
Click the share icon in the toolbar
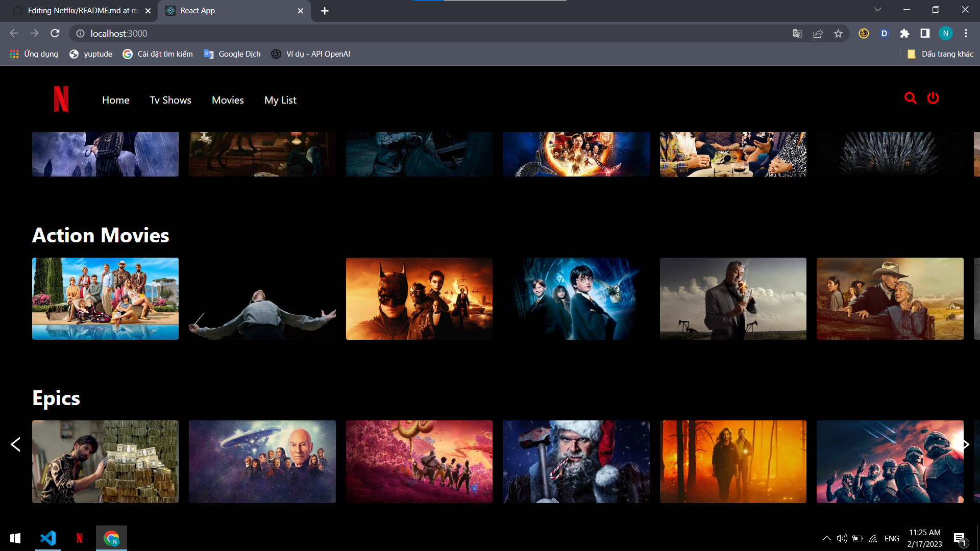pos(818,33)
